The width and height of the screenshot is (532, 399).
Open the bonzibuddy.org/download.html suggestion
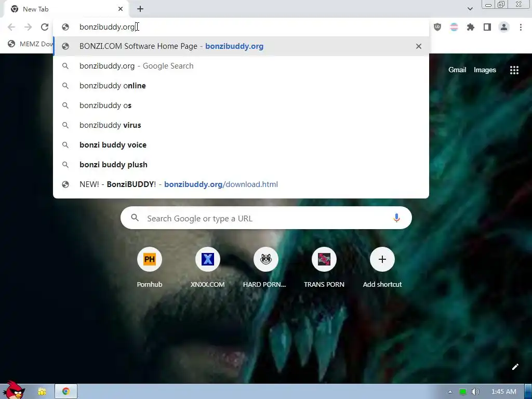241,184
